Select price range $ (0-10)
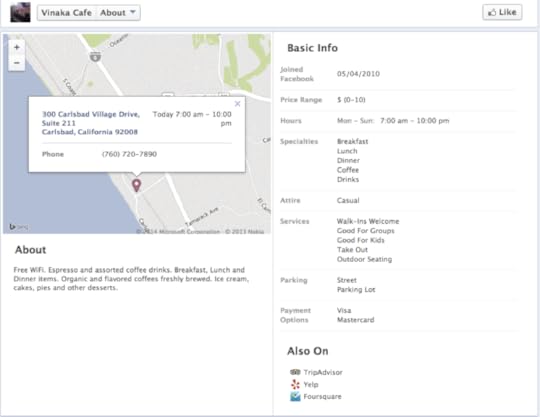The height and width of the screenshot is (417, 540). (351, 100)
